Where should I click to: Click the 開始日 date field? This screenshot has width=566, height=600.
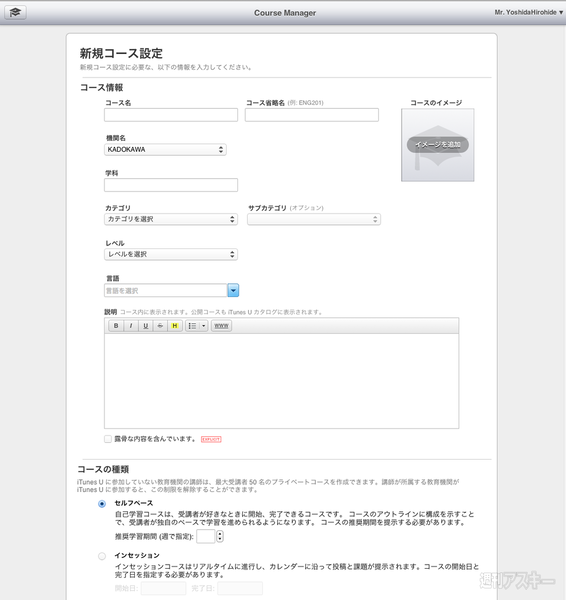tap(163, 588)
